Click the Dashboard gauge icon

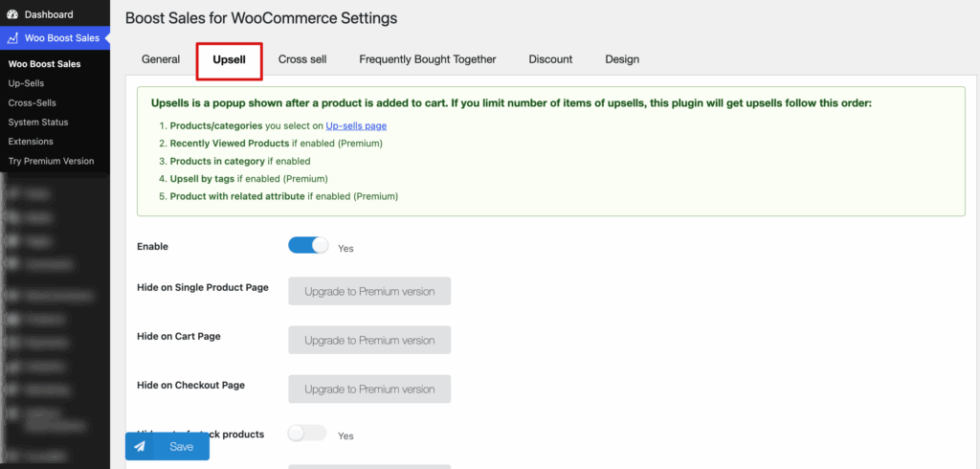pyautogui.click(x=12, y=14)
